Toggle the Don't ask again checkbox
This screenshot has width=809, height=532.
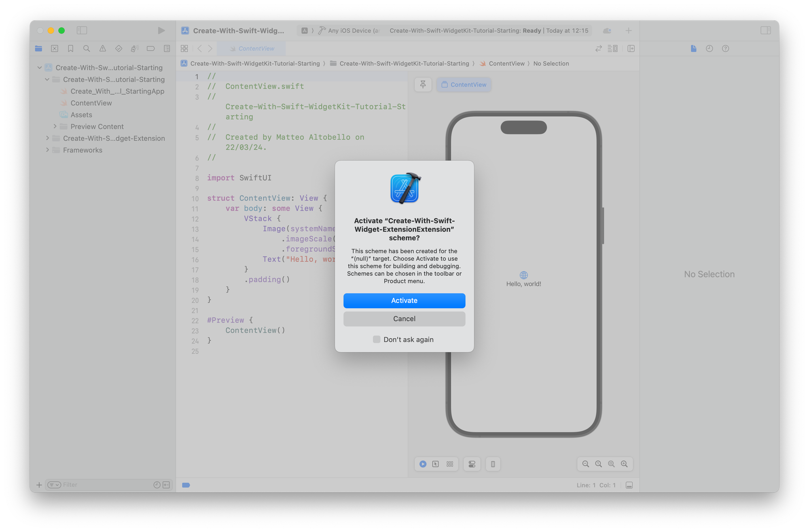click(x=376, y=339)
